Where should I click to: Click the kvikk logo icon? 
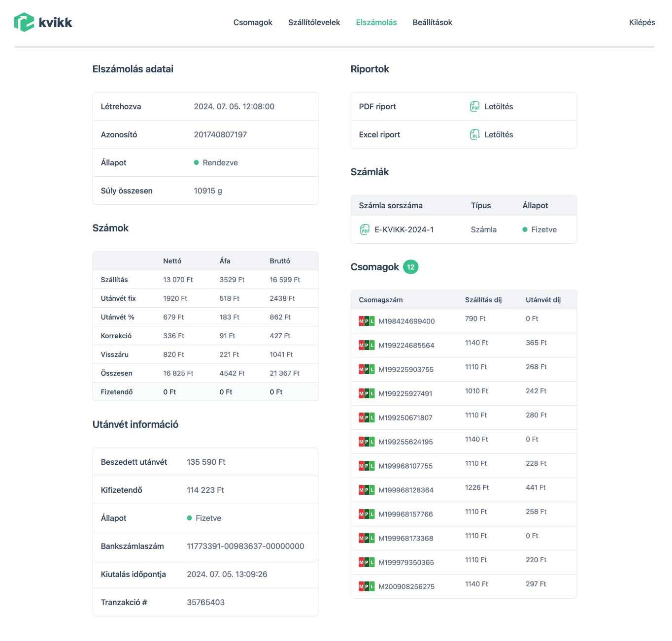tap(24, 22)
